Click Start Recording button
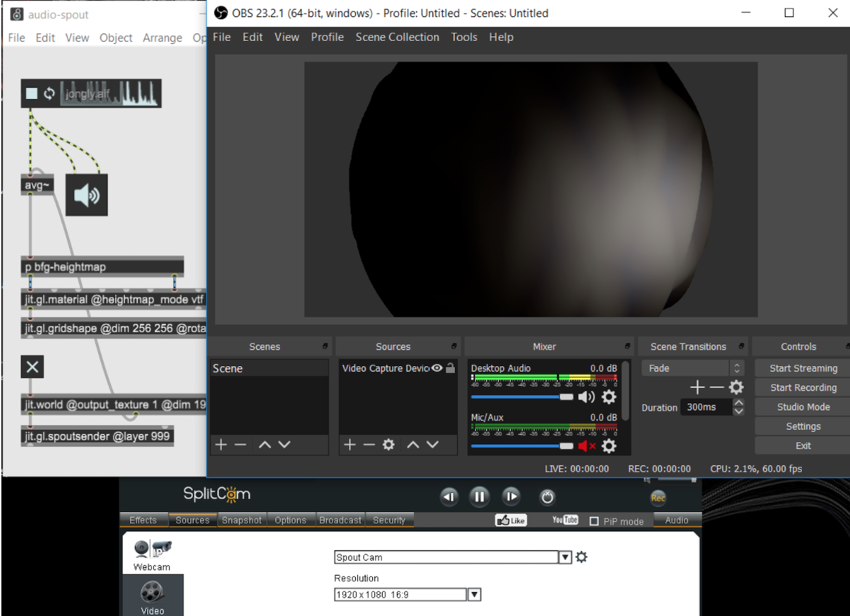Screen dimensions: 850x616 point(803,387)
